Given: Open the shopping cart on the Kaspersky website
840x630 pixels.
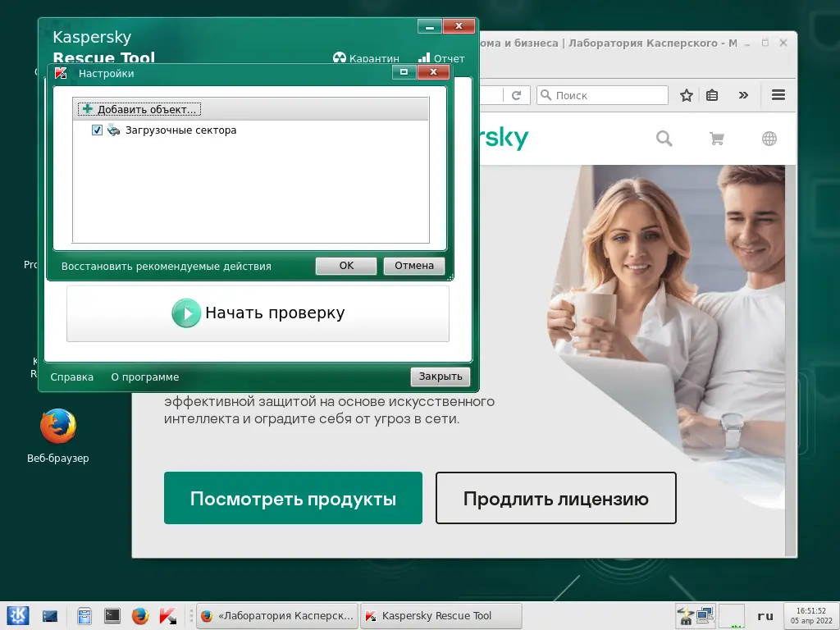Looking at the screenshot, I should pos(716,139).
